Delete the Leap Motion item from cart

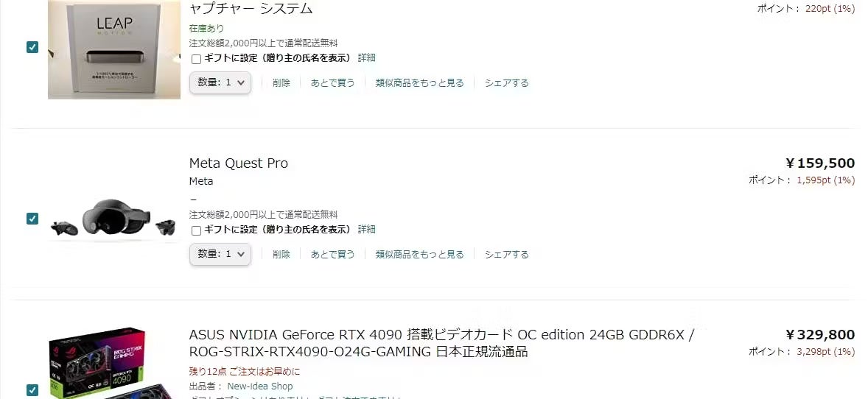pyautogui.click(x=281, y=83)
